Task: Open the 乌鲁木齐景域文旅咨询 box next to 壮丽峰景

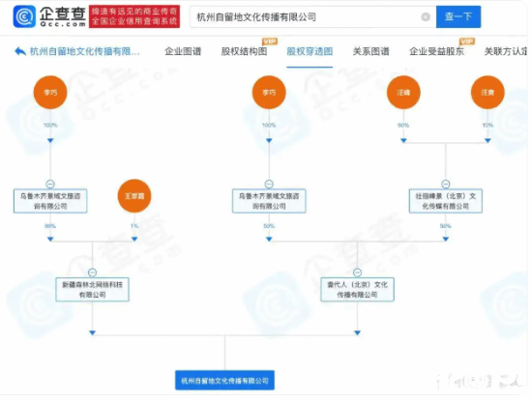Action: coord(269,201)
